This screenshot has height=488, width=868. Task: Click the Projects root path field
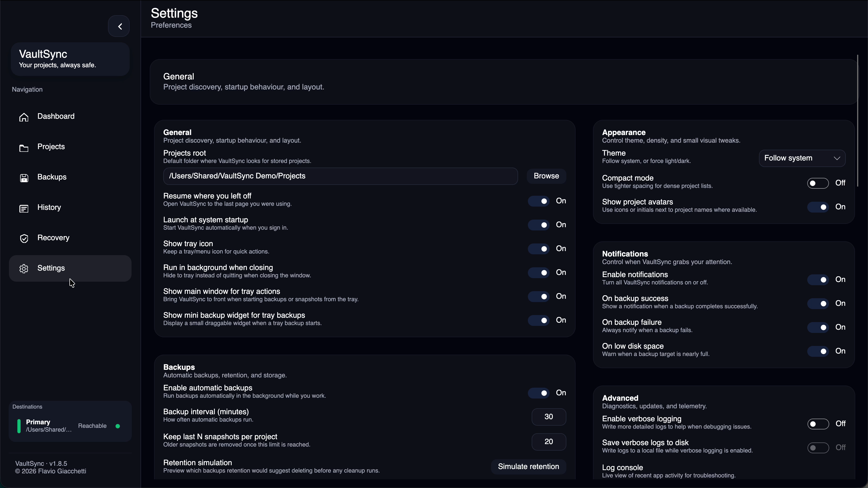[340, 176]
